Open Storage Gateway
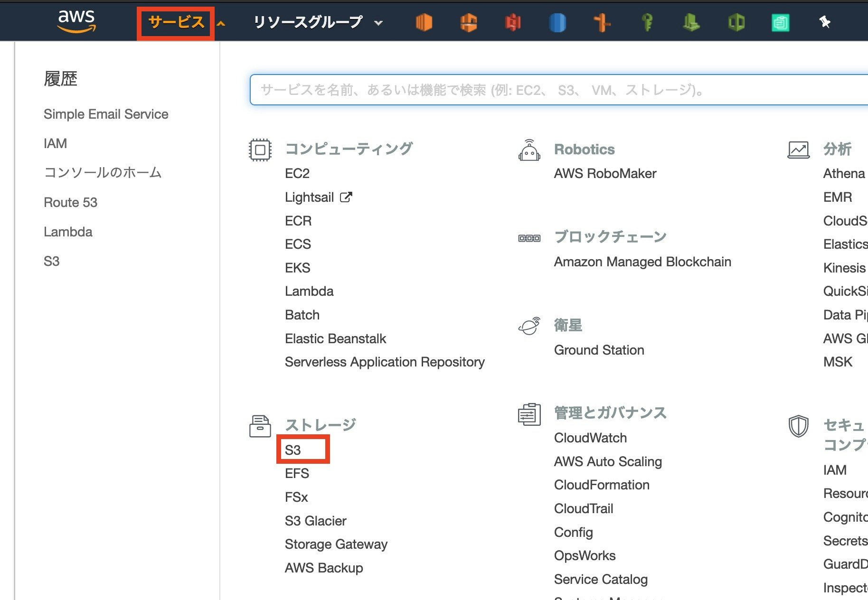 pyautogui.click(x=336, y=544)
